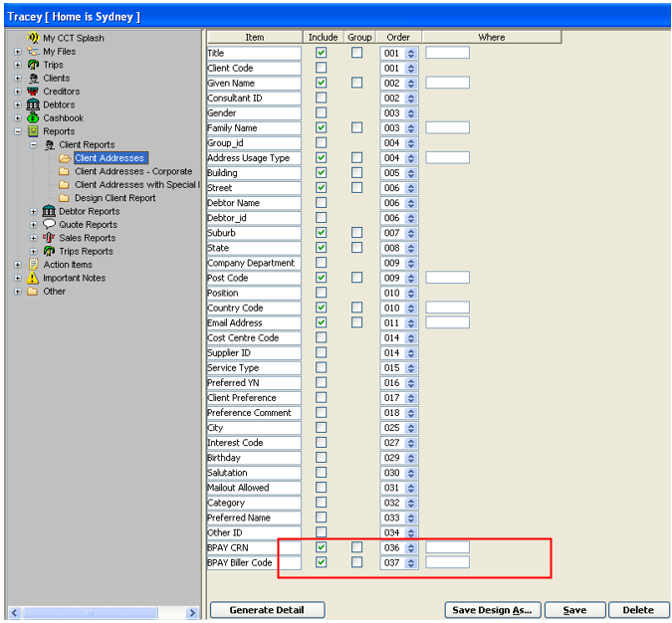The height and width of the screenshot is (623, 672).
Task: Click the Debtor Reports bank icon
Action: pyautogui.click(x=49, y=211)
